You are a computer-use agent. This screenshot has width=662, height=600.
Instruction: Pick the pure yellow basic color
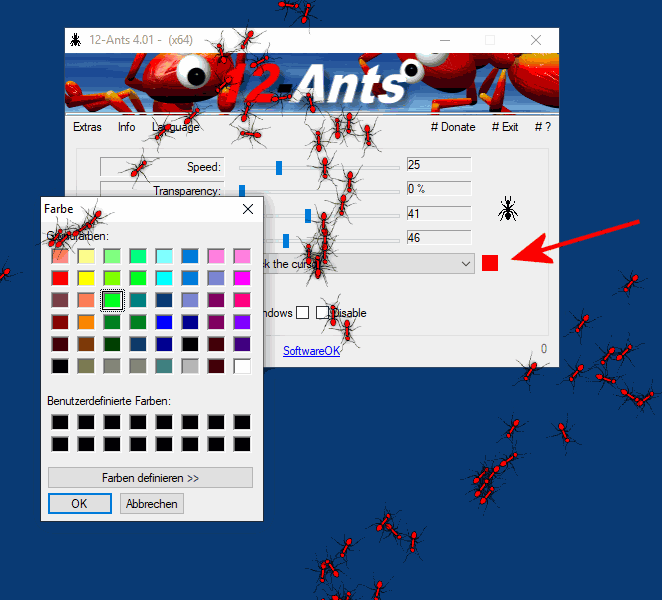[x=86, y=278]
